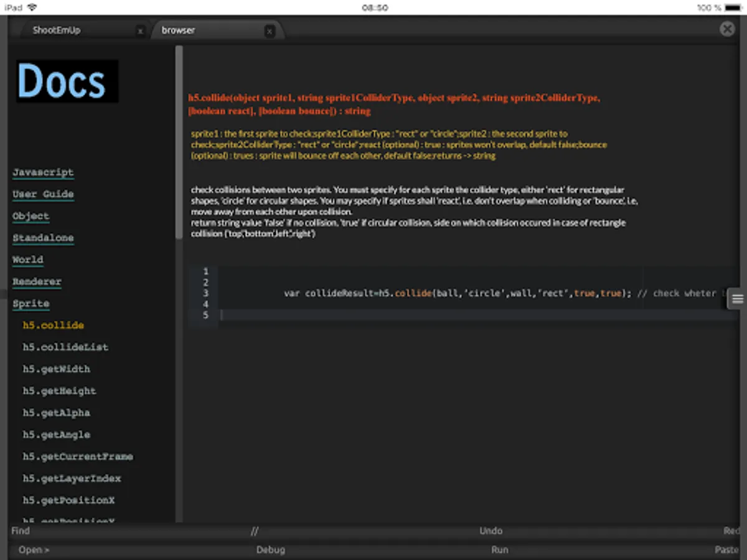
Task: Select h5.collideList in the Sprite list
Action: [65, 347]
